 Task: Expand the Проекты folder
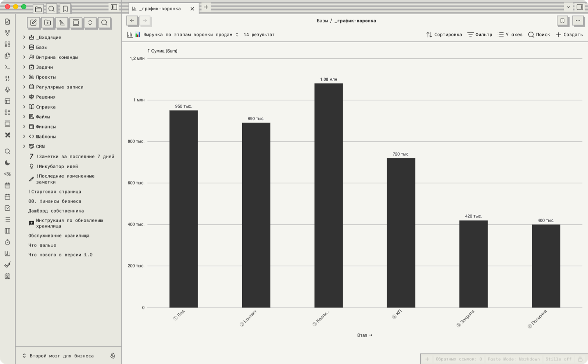(24, 77)
